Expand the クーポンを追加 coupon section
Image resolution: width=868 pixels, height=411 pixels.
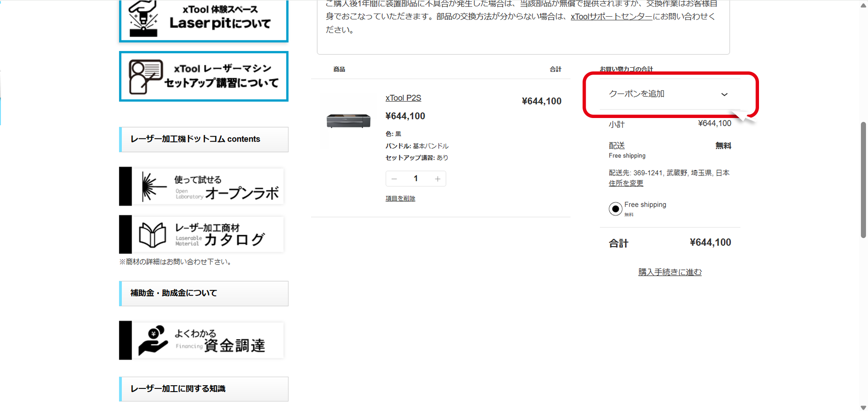tap(669, 94)
